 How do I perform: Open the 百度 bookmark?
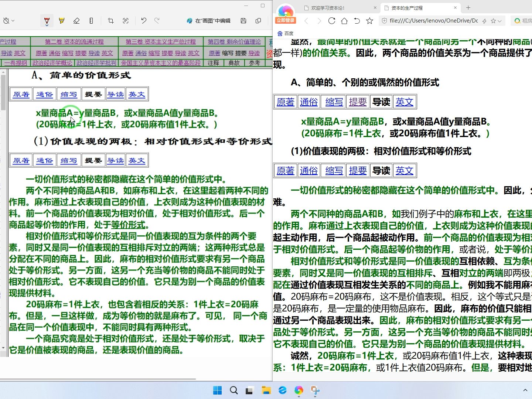pyautogui.click(x=285, y=33)
